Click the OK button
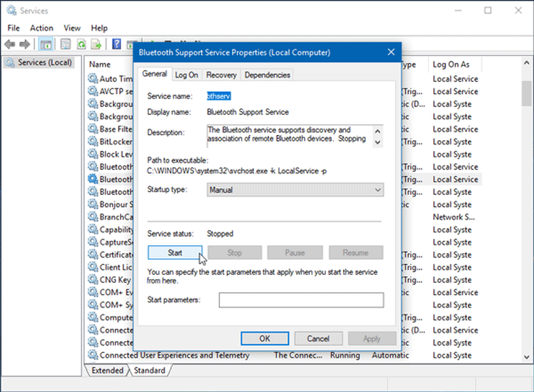This screenshot has width=534, height=392. point(265,338)
